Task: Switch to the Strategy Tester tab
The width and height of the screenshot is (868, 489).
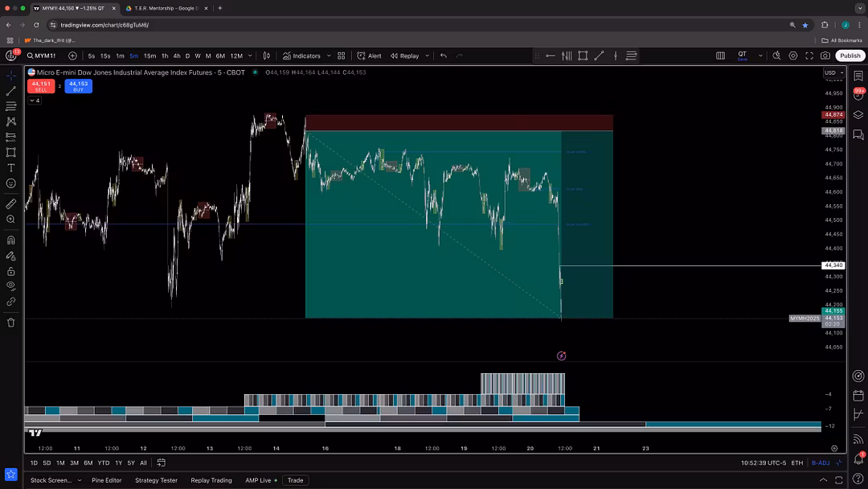Action: pos(157,480)
